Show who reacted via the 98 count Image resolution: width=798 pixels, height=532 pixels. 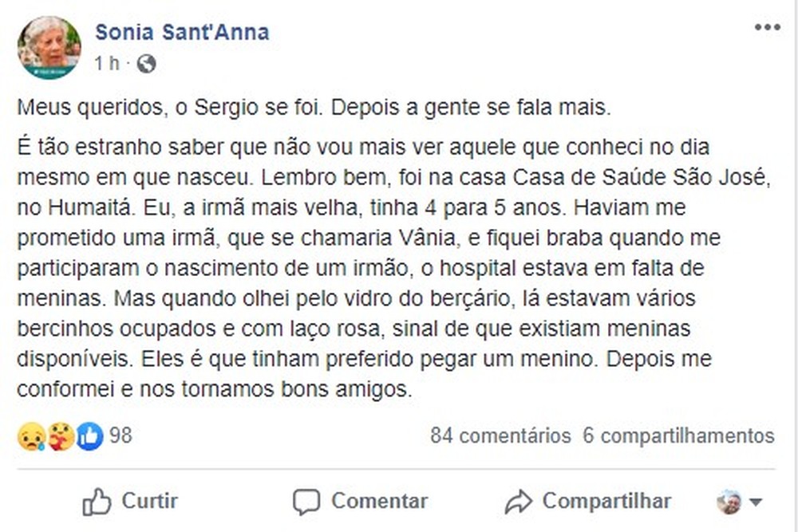pos(120,436)
